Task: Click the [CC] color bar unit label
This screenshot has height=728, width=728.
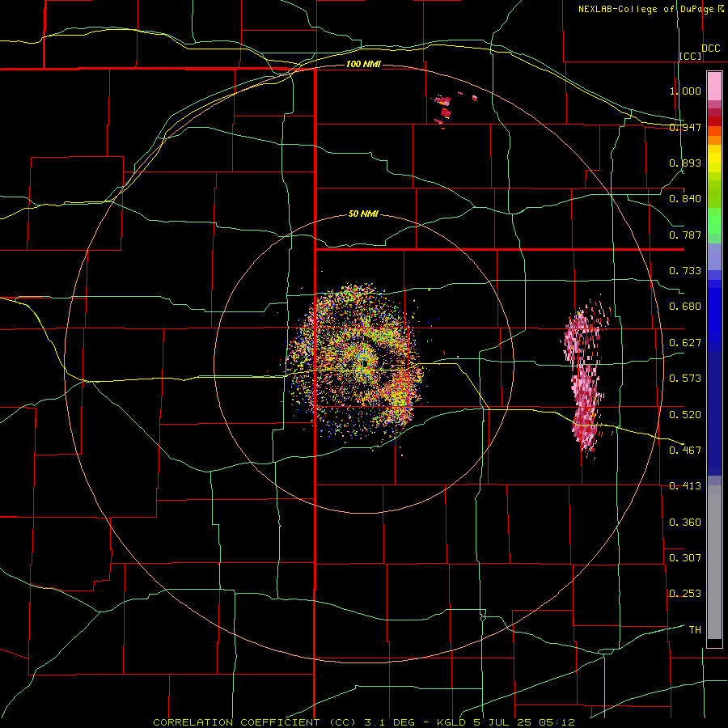Action: (x=691, y=56)
